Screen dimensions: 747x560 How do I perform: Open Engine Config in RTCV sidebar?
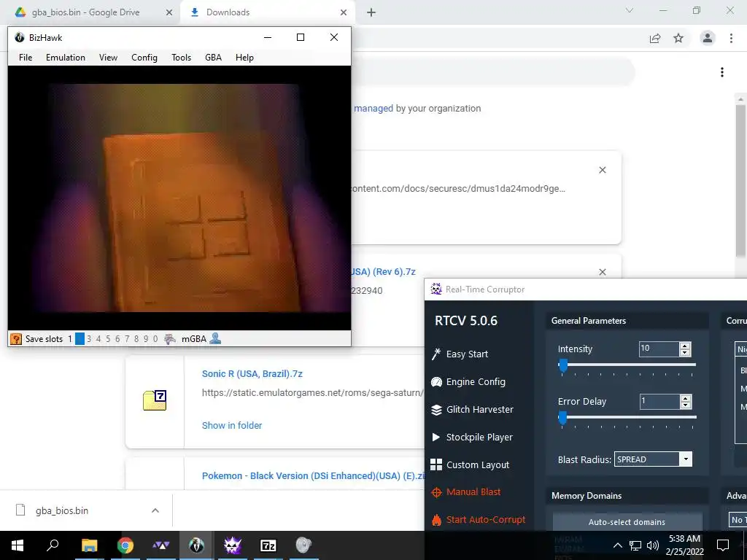click(468, 382)
